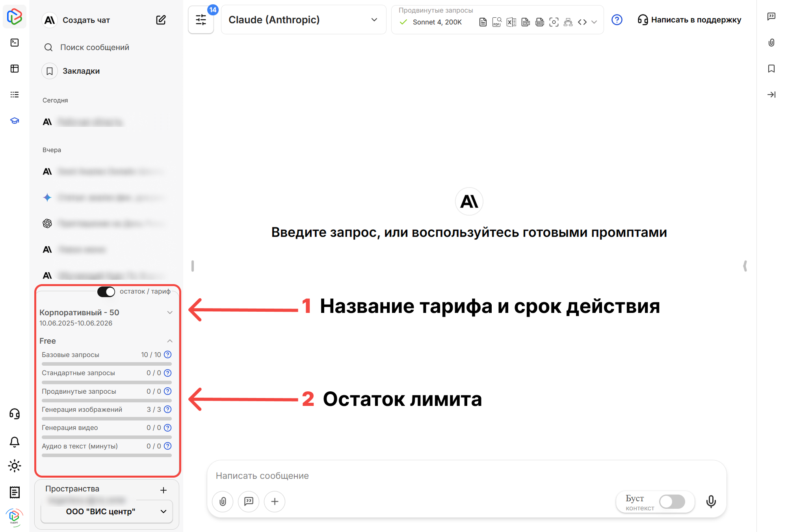Open the prompts quote icon in right panel

(771, 17)
